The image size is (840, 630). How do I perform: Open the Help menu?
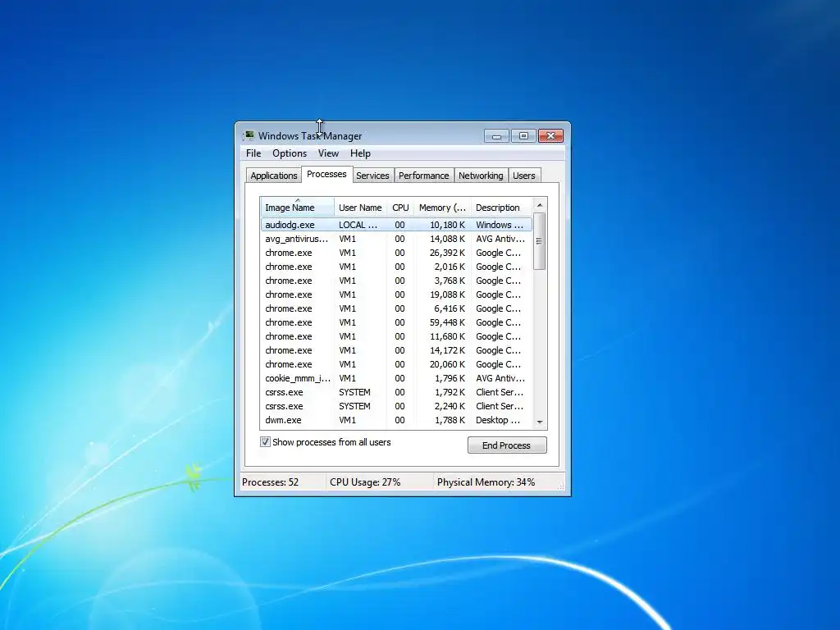tap(361, 153)
